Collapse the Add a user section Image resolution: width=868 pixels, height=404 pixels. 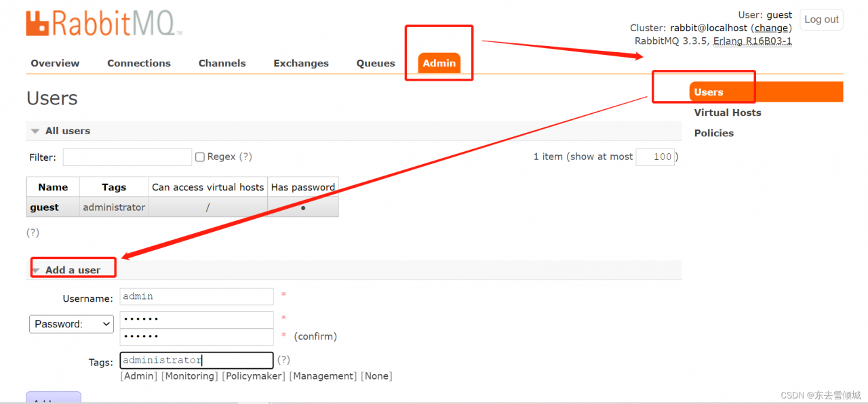tap(354, 270)
